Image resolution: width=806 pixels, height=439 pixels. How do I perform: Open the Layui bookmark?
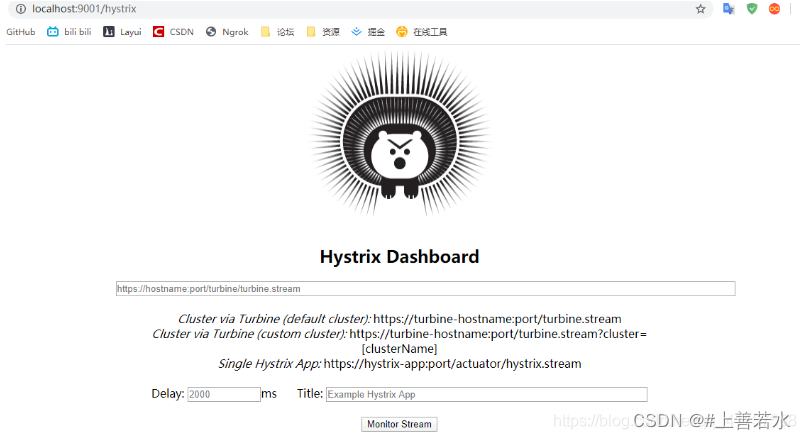coord(122,32)
